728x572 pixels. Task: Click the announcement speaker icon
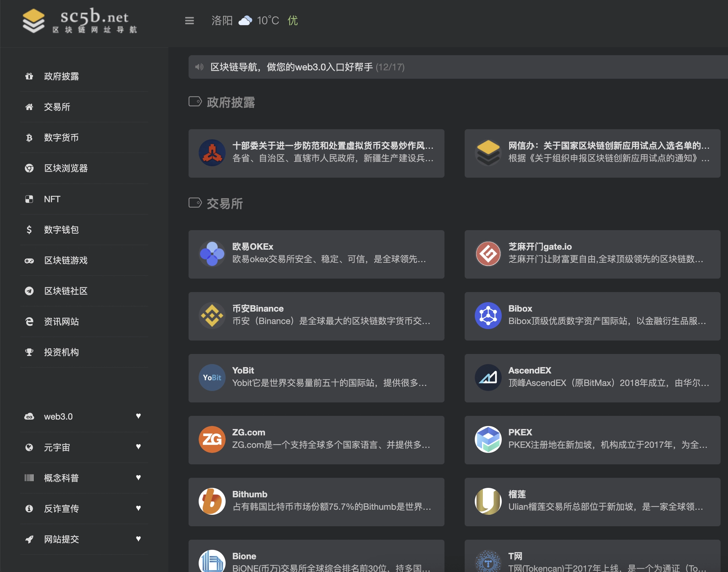[199, 67]
